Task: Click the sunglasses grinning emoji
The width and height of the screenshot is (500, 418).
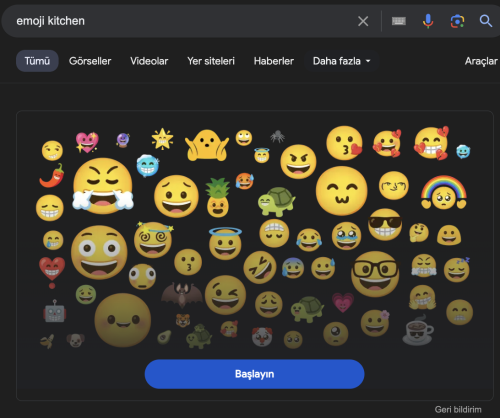Action: (385, 225)
